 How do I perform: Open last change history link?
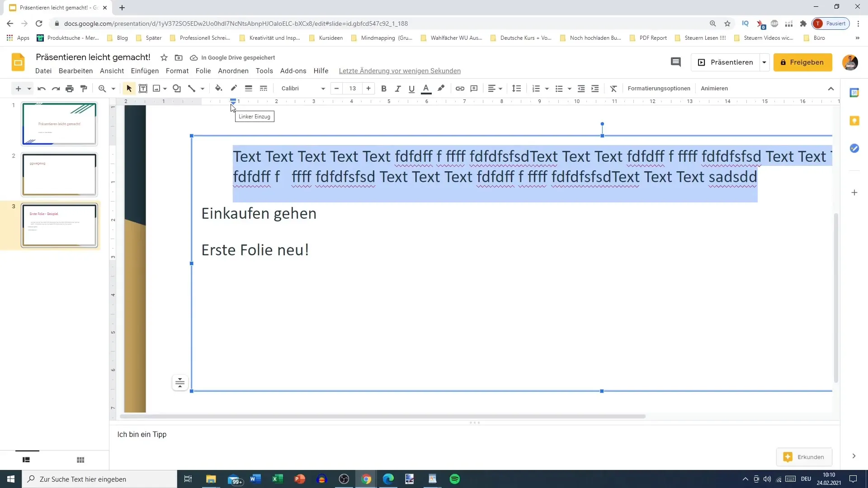pos(400,71)
